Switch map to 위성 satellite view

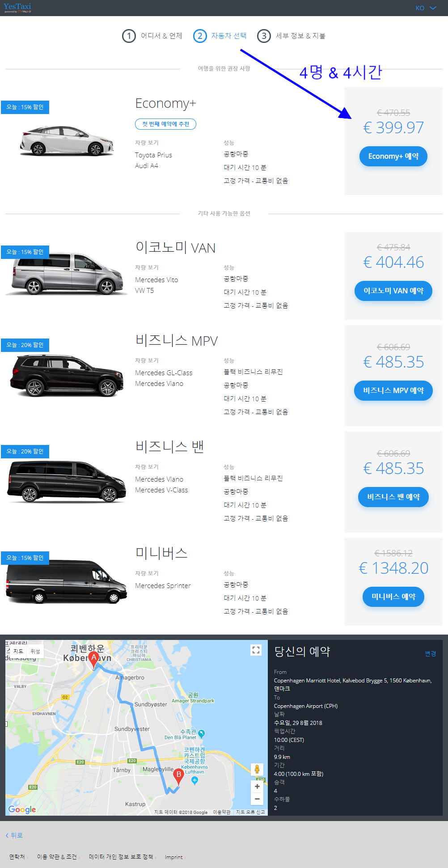pos(35,651)
